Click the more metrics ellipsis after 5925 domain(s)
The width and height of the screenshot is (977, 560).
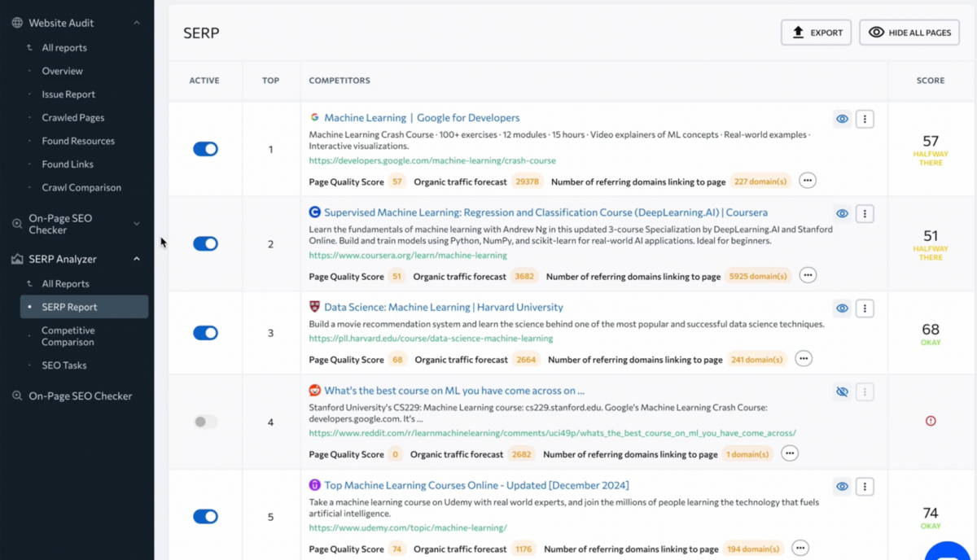coord(808,275)
